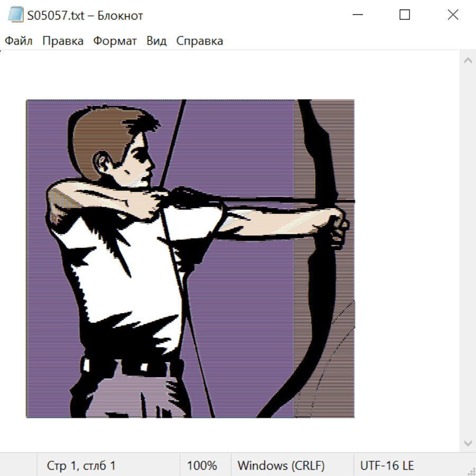
Task: Click the 'Стр 1, стлб 1' status field
Action: (x=81, y=466)
